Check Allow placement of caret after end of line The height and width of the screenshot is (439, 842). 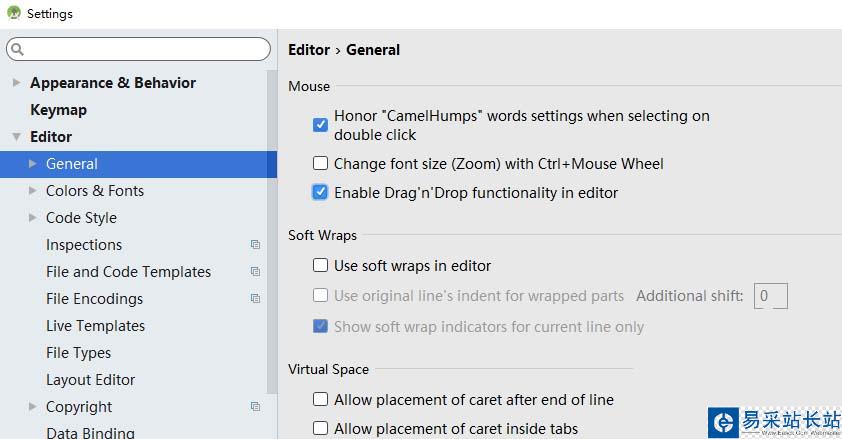320,400
